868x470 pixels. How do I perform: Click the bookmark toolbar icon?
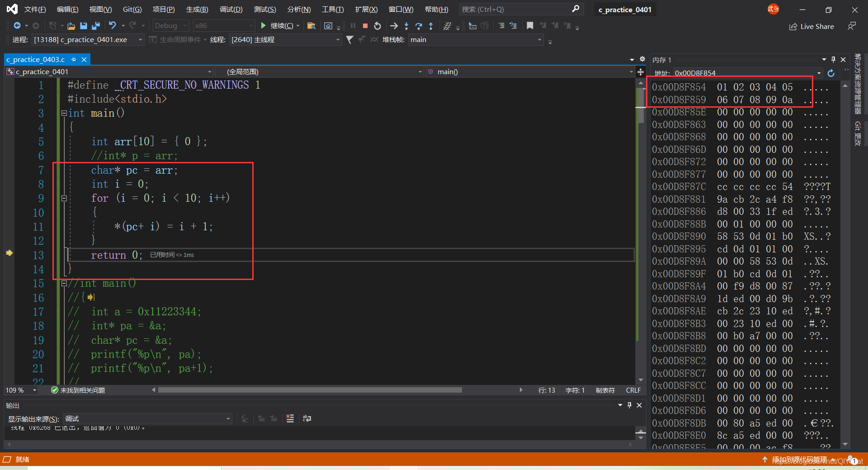pos(530,26)
